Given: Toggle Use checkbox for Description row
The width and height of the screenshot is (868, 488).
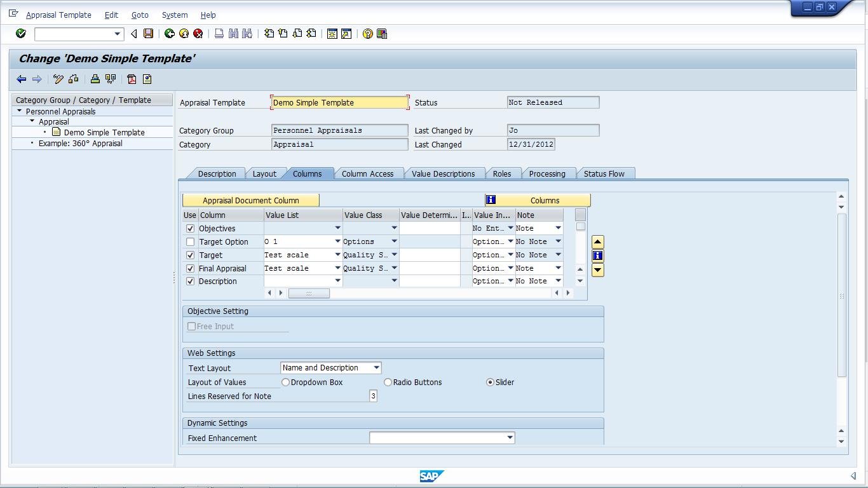Looking at the screenshot, I should coord(190,281).
